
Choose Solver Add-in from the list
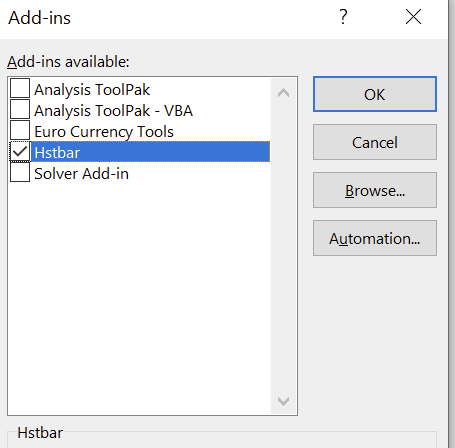81,174
